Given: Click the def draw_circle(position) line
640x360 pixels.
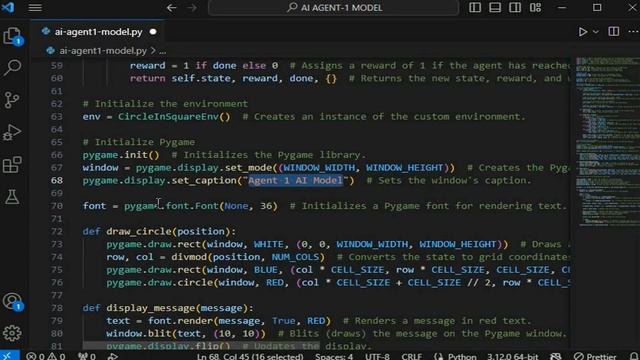Looking at the screenshot, I should (x=159, y=231).
